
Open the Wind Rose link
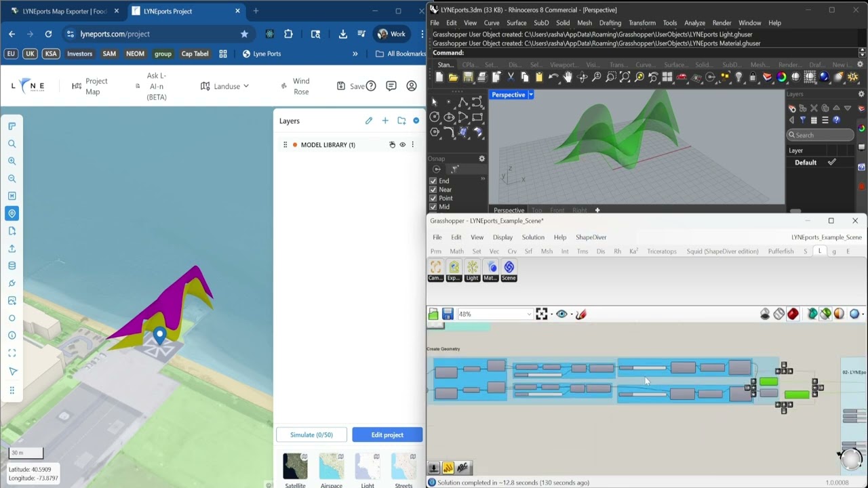click(295, 86)
